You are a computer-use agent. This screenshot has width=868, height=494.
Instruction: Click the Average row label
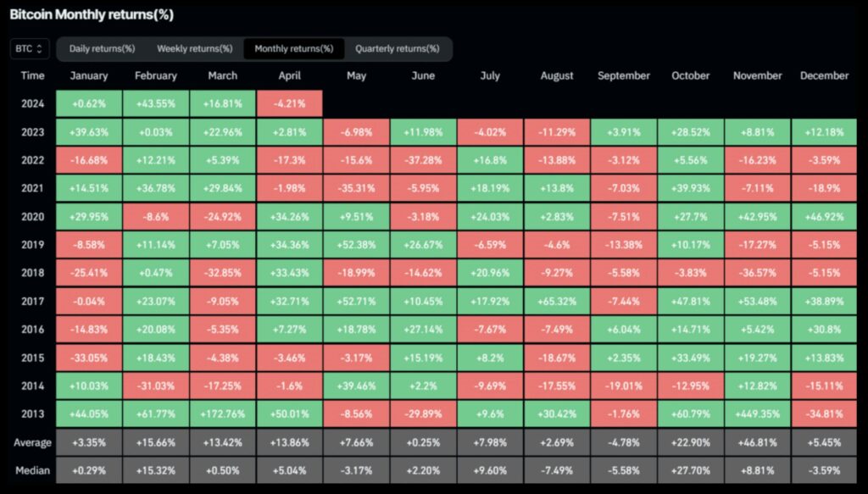(32, 441)
